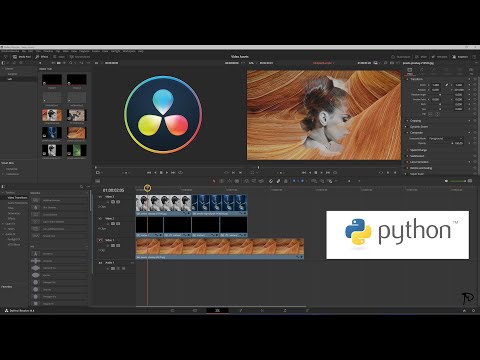The height and width of the screenshot is (360, 480).
Task: Select the Blade Edit Mode tool
Action: pos(237,181)
